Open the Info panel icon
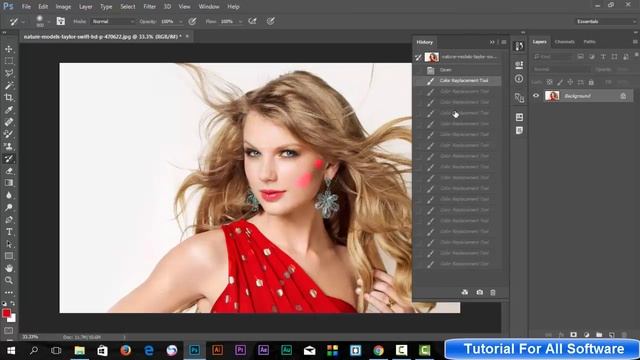Viewport: 640px width, 360px height. (x=519, y=79)
